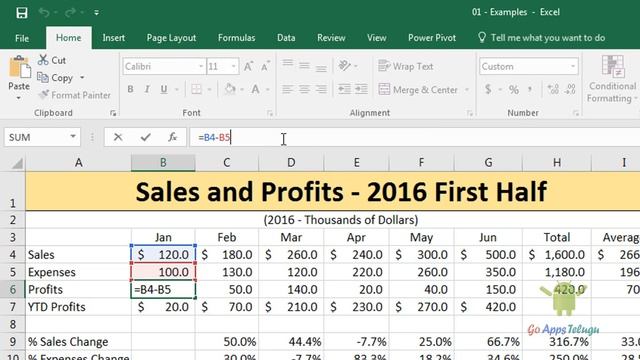Toggle Underline formatting
Image resolution: width=640 pixels, height=360 pixels.
pos(164,89)
